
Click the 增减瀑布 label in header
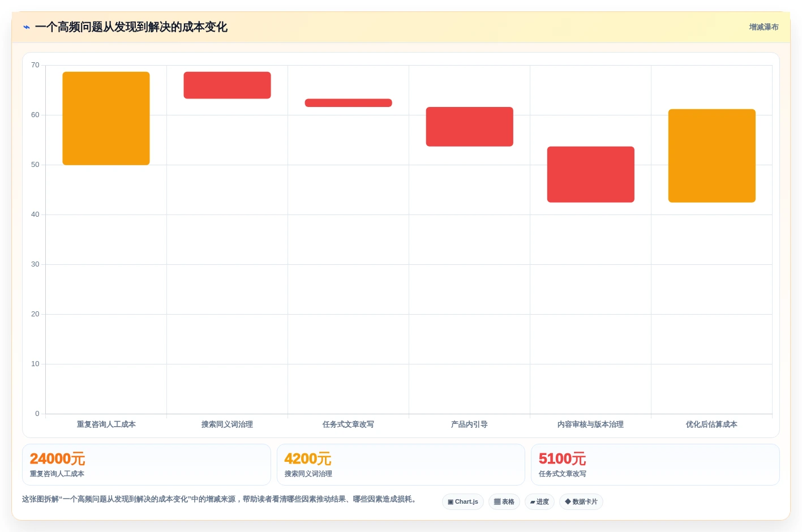click(x=764, y=27)
